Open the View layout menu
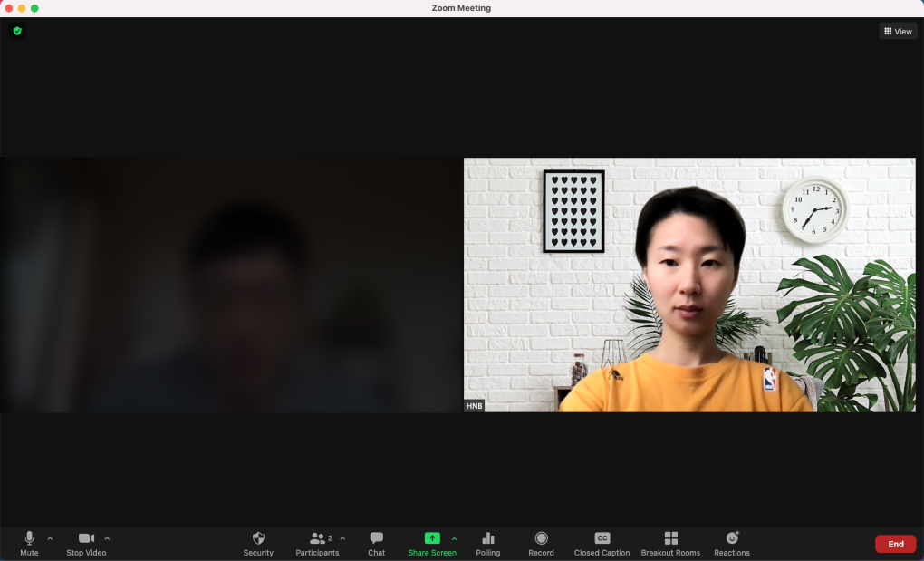The image size is (924, 561). click(898, 31)
